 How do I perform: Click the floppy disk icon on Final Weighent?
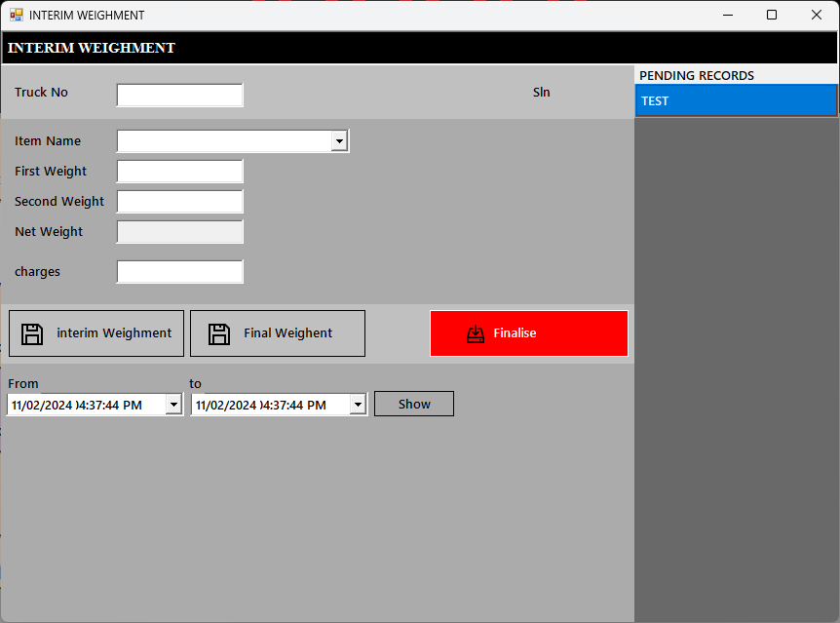click(x=219, y=333)
